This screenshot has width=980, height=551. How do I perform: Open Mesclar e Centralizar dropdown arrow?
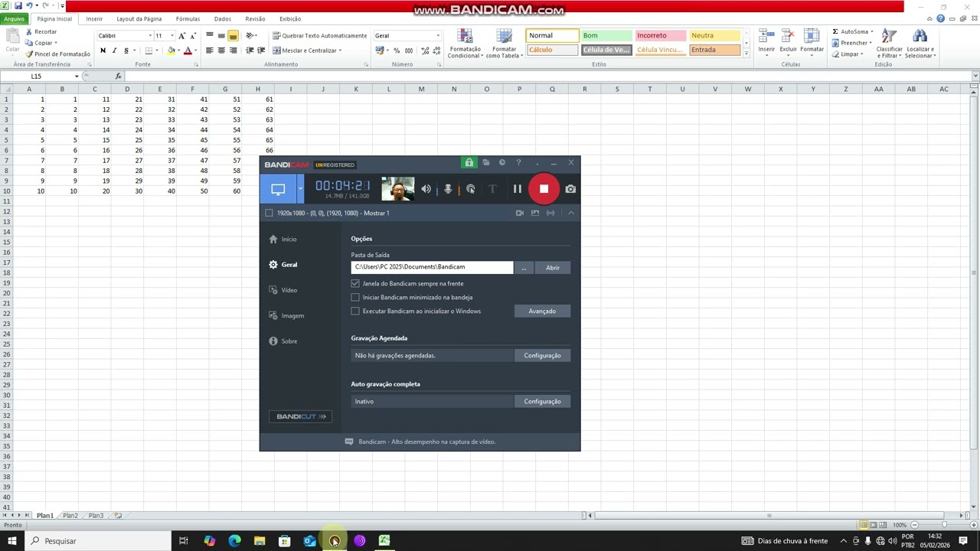point(340,51)
